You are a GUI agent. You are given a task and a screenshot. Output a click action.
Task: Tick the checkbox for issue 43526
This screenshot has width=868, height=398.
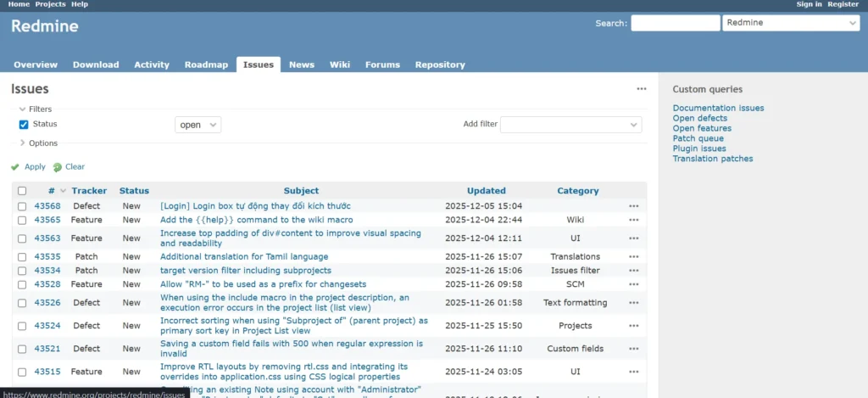click(x=21, y=303)
